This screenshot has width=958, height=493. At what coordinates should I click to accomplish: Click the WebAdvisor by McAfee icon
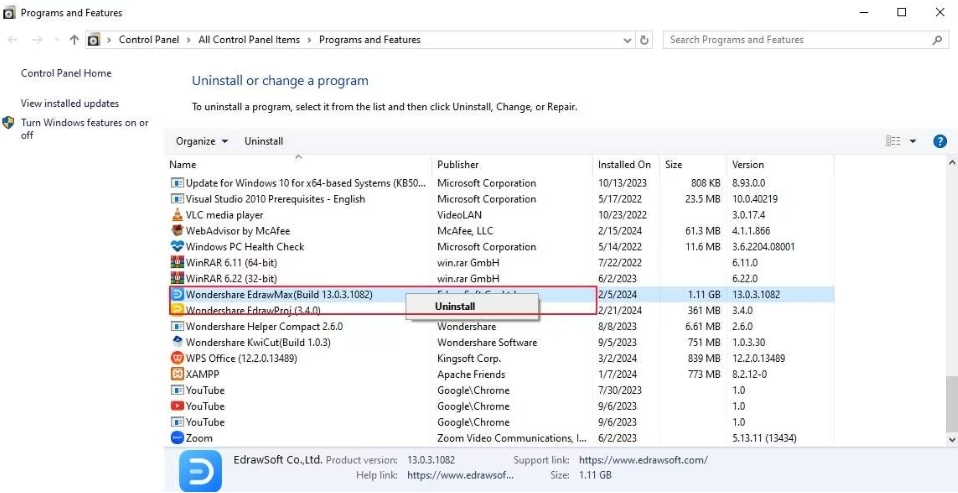click(177, 231)
